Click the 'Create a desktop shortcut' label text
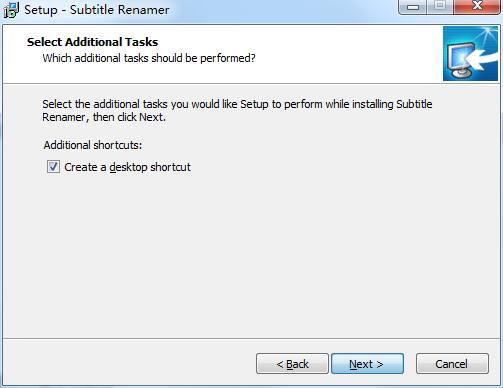Screen dimensions: 503x388 127,167
